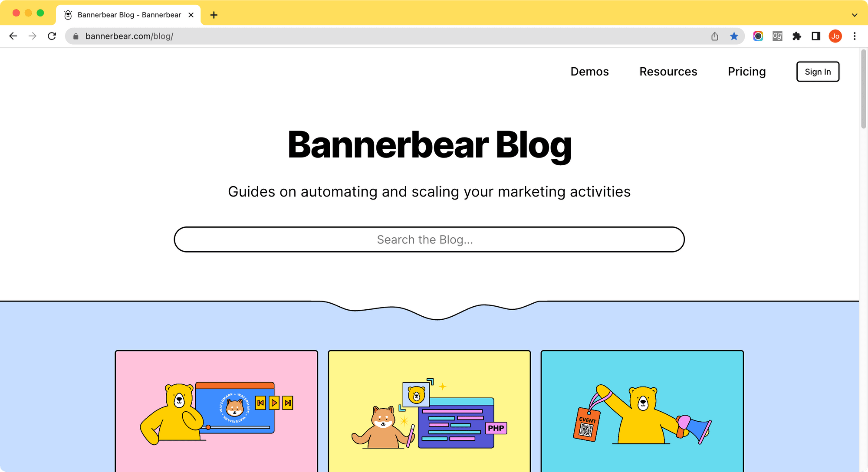Click the browser vertical scrollbar
Screen dimensions: 868x472
863,116
